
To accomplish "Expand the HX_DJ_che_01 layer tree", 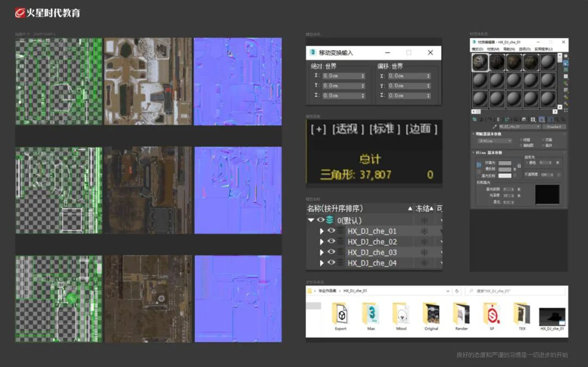I will [x=321, y=231].
